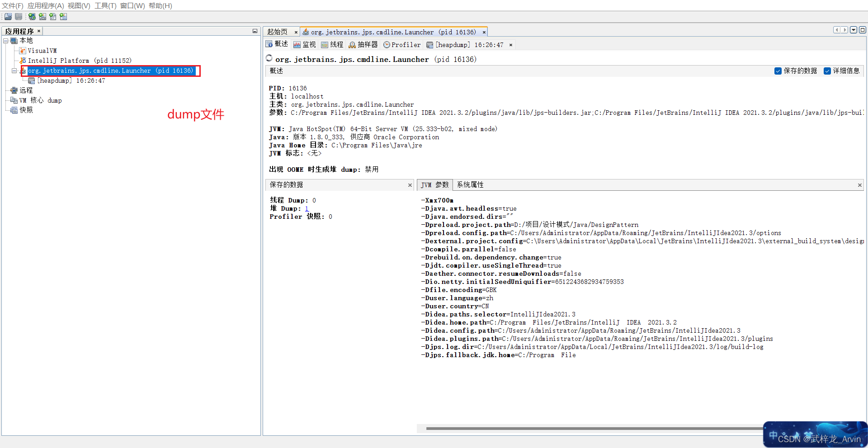Image resolution: width=868 pixels, height=448 pixels.
Task: Click Add Application Snapshot toolbar icon
Action: click(x=63, y=17)
